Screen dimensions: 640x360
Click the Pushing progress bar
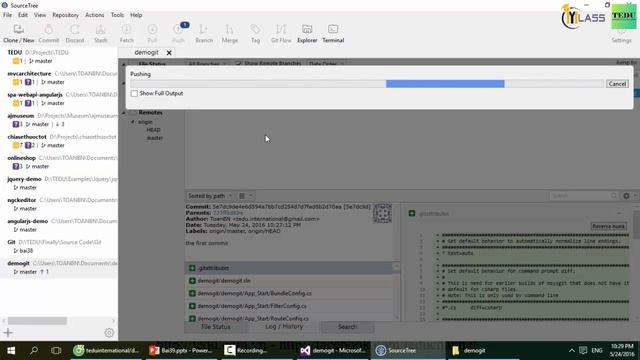tap(367, 84)
